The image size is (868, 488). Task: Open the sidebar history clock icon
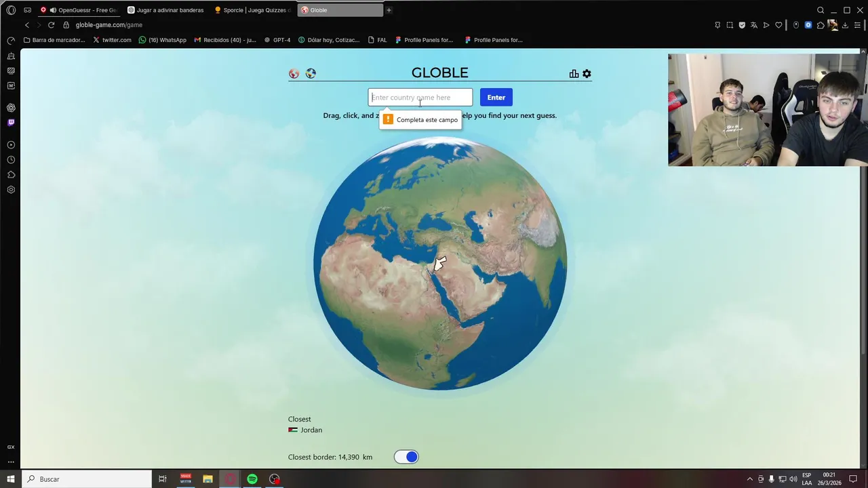[x=11, y=160]
